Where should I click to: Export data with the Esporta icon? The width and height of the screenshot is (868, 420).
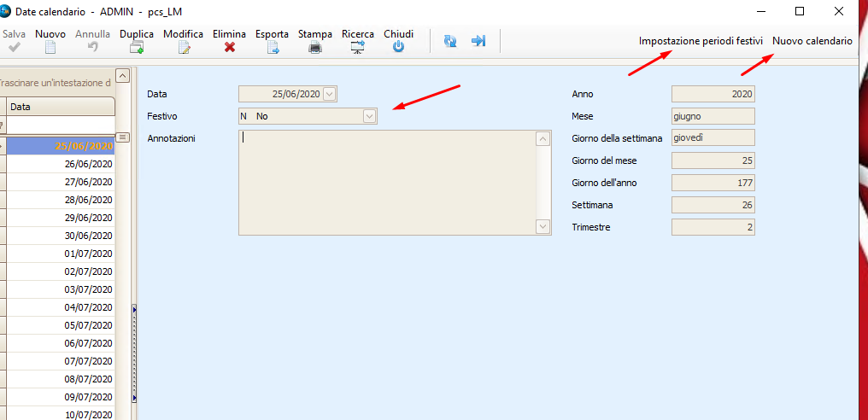[273, 48]
